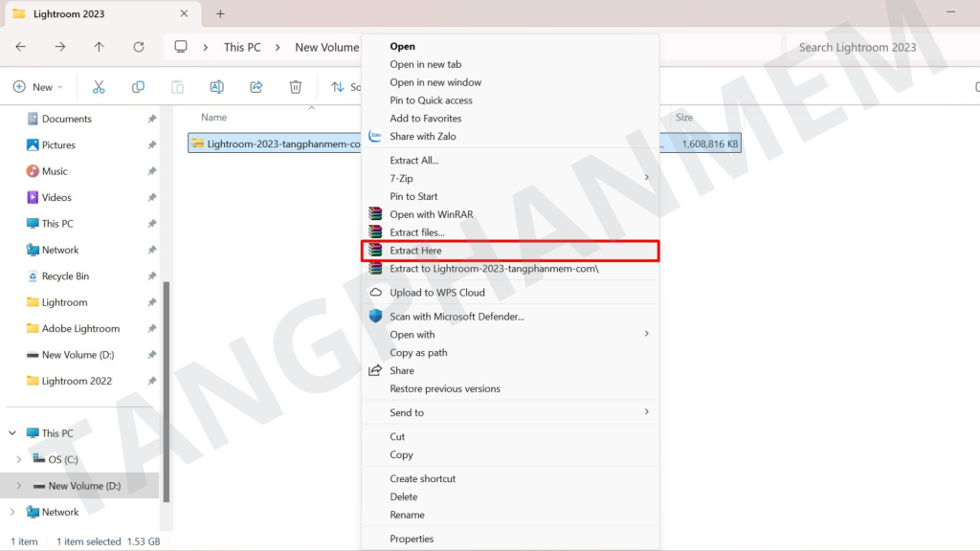Go up one folder level

click(100, 47)
